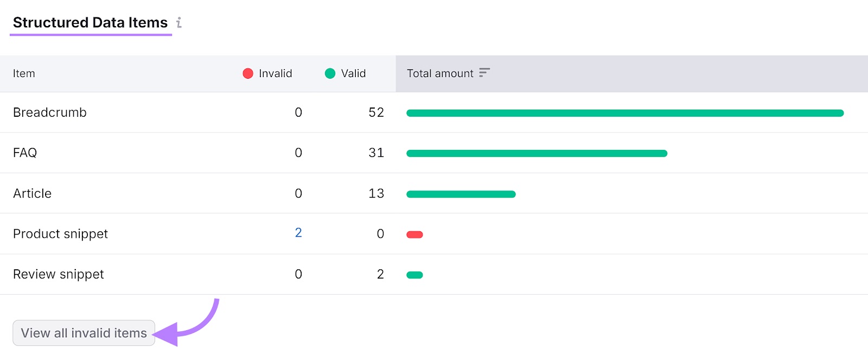Viewport: 868px width, 360px height.
Task: Click the Item column header
Action: 24,73
